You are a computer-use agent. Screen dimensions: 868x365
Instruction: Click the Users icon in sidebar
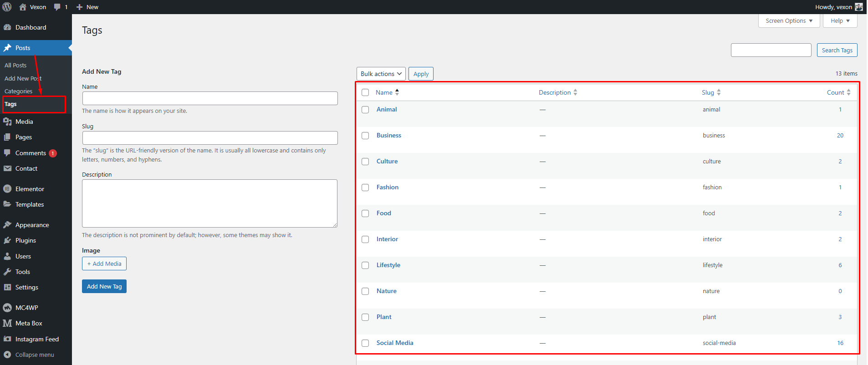(x=7, y=256)
